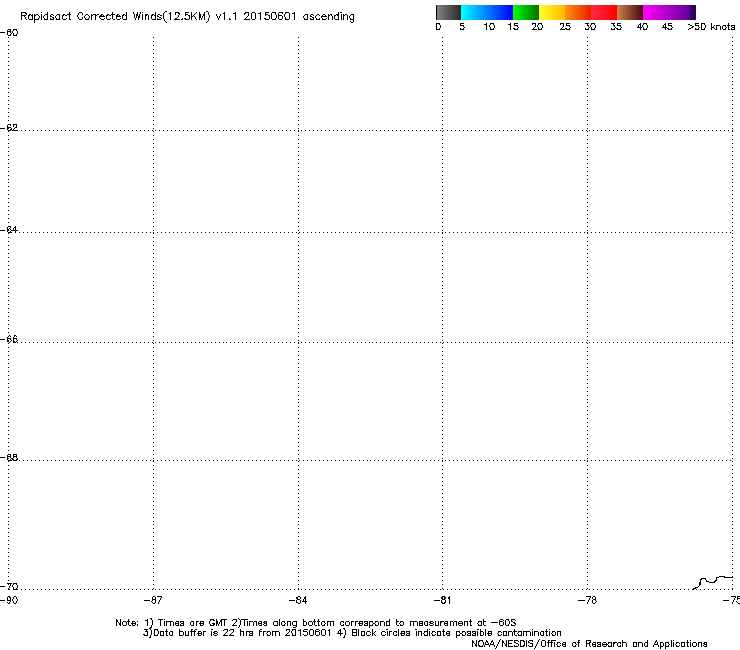Image resolution: width=740 pixels, height=650 pixels.
Task: Click the '25' legend scale label
Action: point(565,27)
